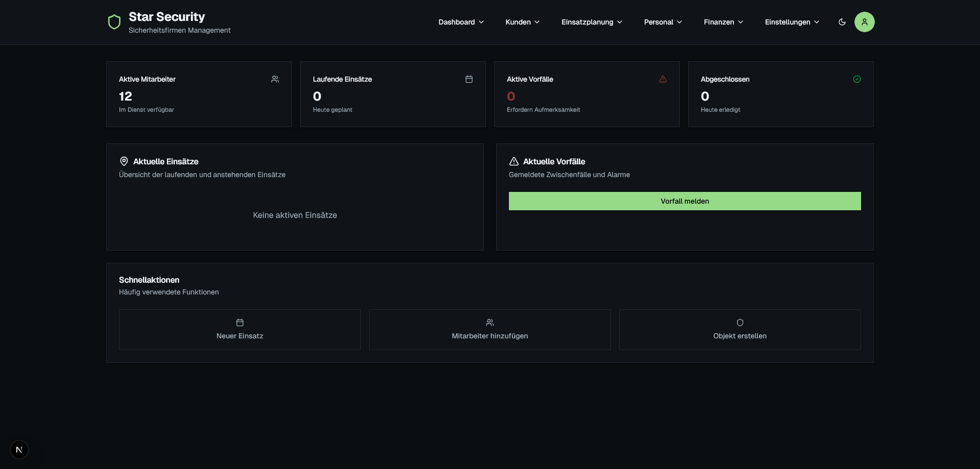The height and width of the screenshot is (469, 980).
Task: Click the green check icon on Abgeschlossen card
Action: pyautogui.click(x=856, y=79)
